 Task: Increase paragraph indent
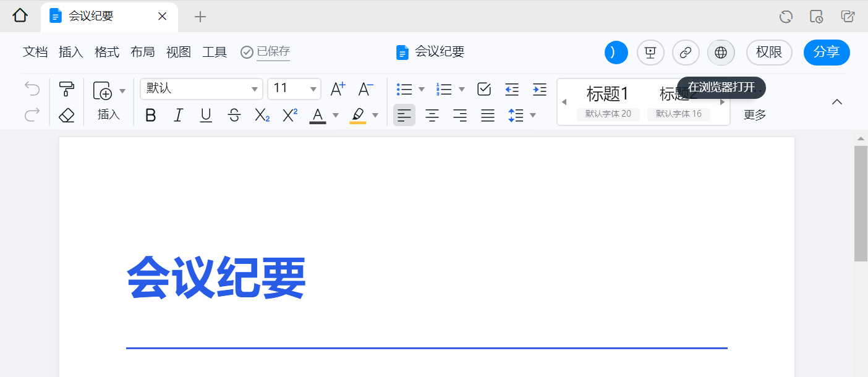pos(540,89)
